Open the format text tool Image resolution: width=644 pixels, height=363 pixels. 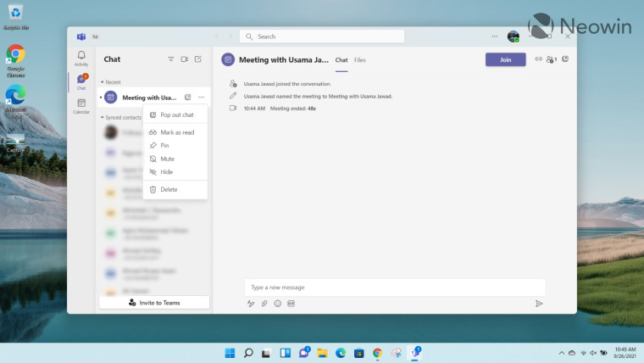(x=251, y=304)
